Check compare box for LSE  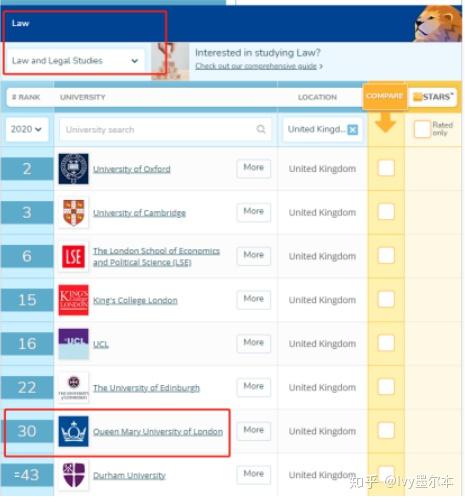(386, 256)
